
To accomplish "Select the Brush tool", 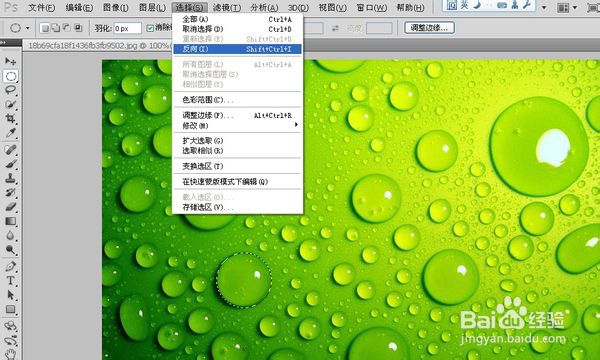I will [x=10, y=164].
